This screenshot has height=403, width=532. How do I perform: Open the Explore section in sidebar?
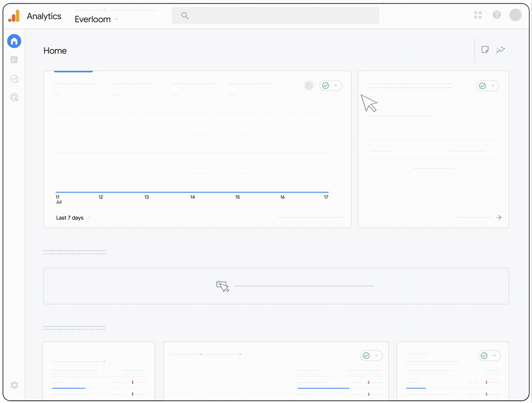[x=14, y=79]
